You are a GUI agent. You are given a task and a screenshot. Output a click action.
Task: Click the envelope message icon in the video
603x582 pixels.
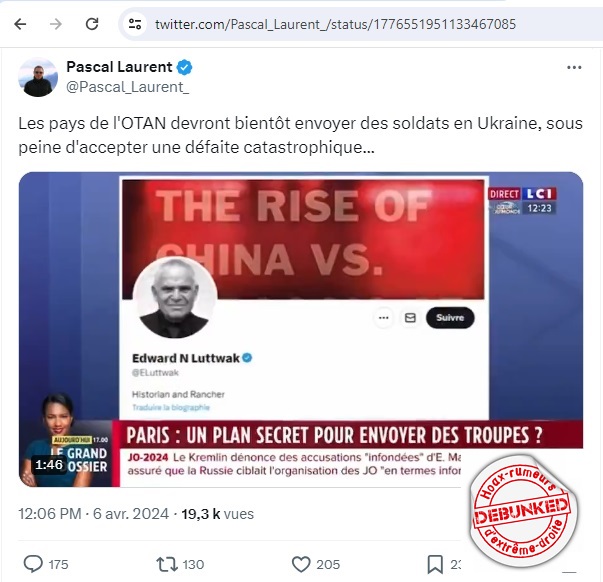pos(410,318)
